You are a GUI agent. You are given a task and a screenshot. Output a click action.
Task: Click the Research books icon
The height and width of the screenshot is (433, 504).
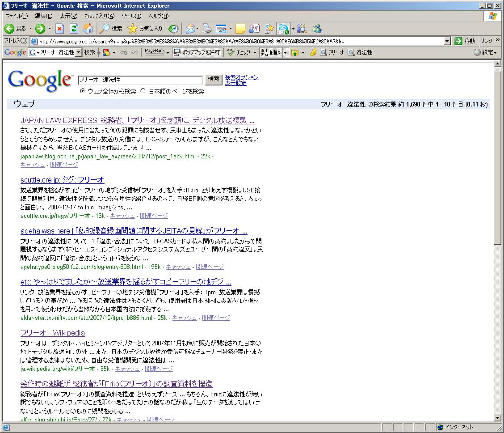click(301, 29)
